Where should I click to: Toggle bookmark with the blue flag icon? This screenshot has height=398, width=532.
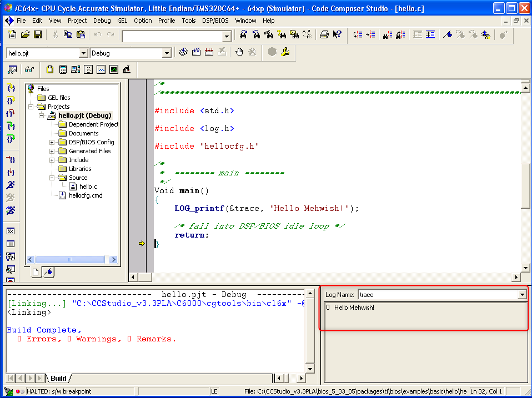tap(448, 34)
